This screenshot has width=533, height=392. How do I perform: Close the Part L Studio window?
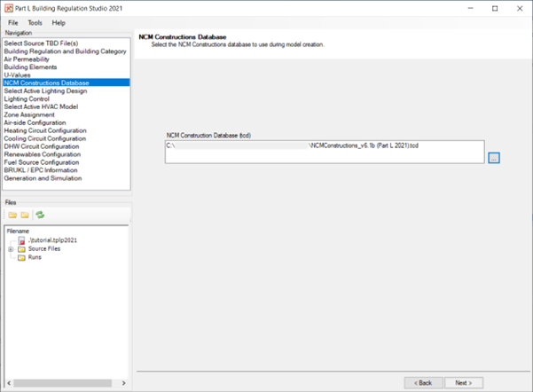[x=520, y=8]
